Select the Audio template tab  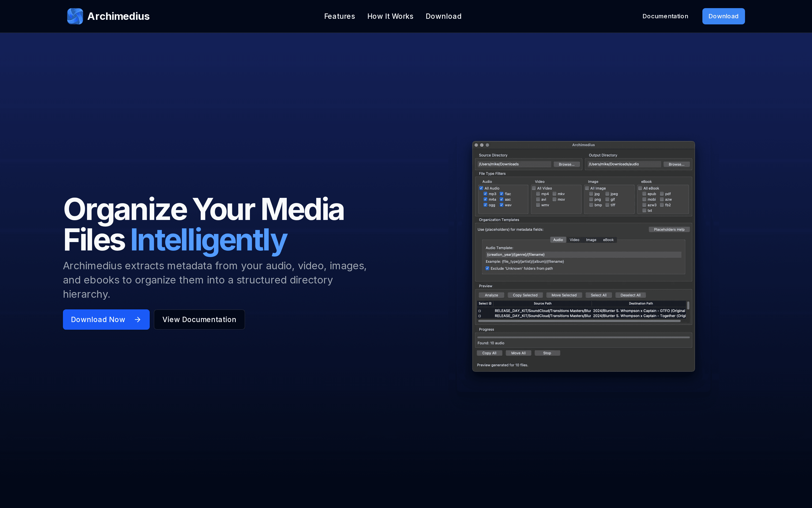(x=558, y=240)
